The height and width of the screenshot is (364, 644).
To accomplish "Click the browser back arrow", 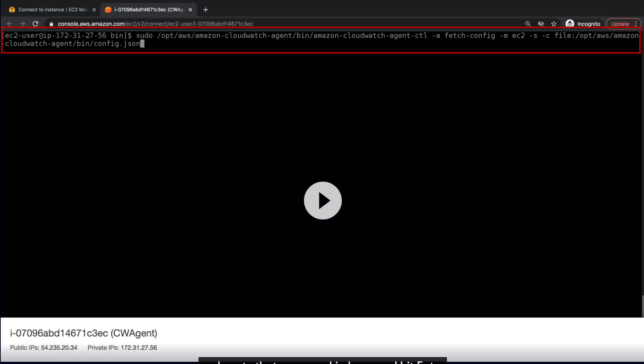I will 10,24.
